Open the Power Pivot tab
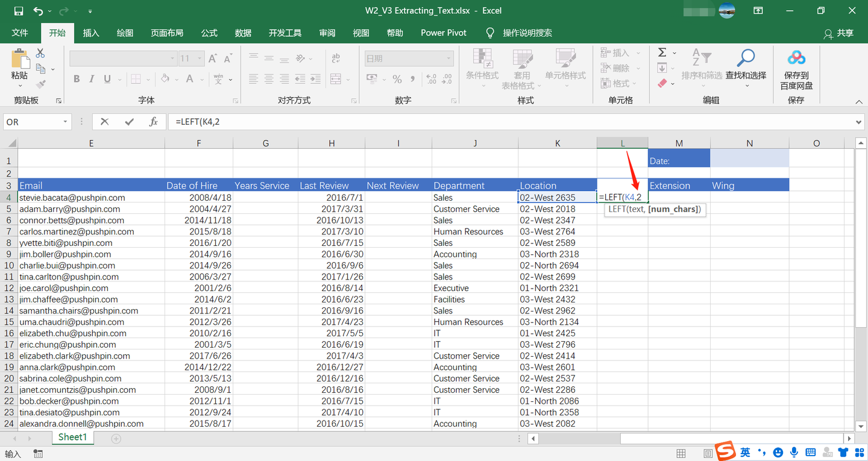The width and height of the screenshot is (868, 461). coord(444,33)
